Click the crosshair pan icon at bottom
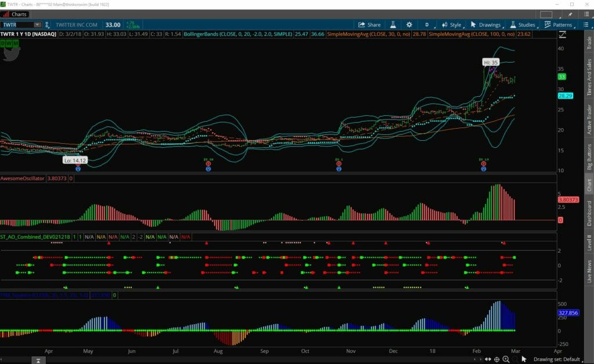 [497, 359]
